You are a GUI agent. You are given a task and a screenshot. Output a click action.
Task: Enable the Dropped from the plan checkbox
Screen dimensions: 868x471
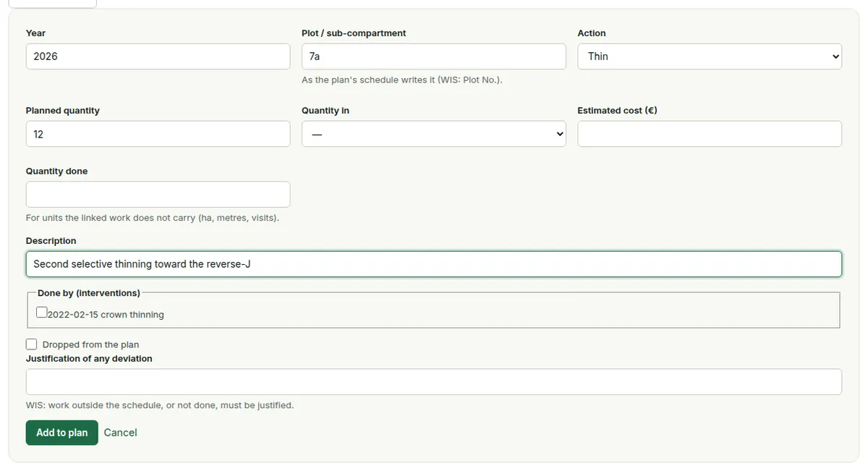coord(31,344)
